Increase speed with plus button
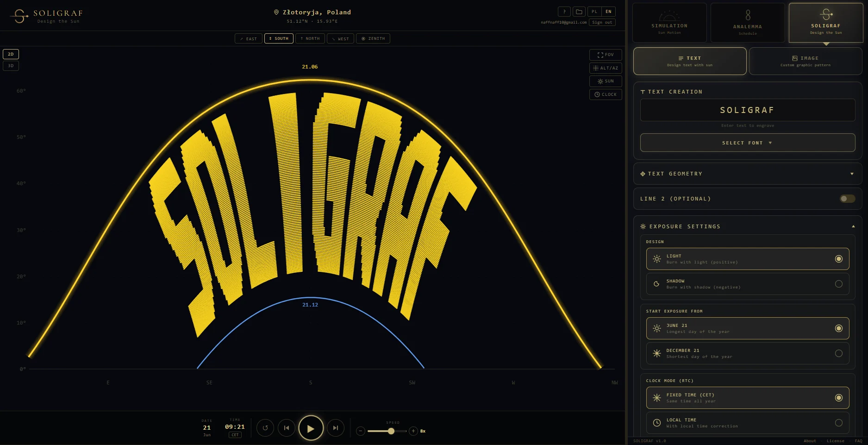868x445 pixels. click(x=413, y=431)
